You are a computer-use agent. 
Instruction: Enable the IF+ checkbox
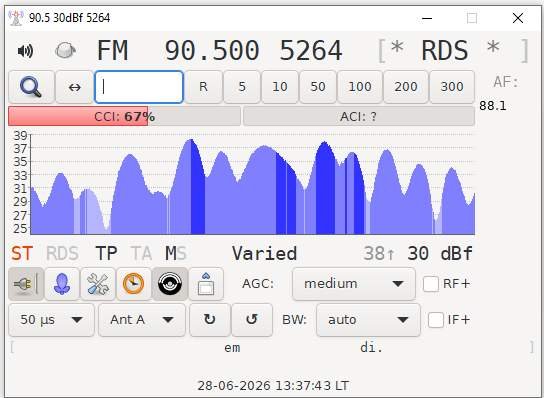436,320
